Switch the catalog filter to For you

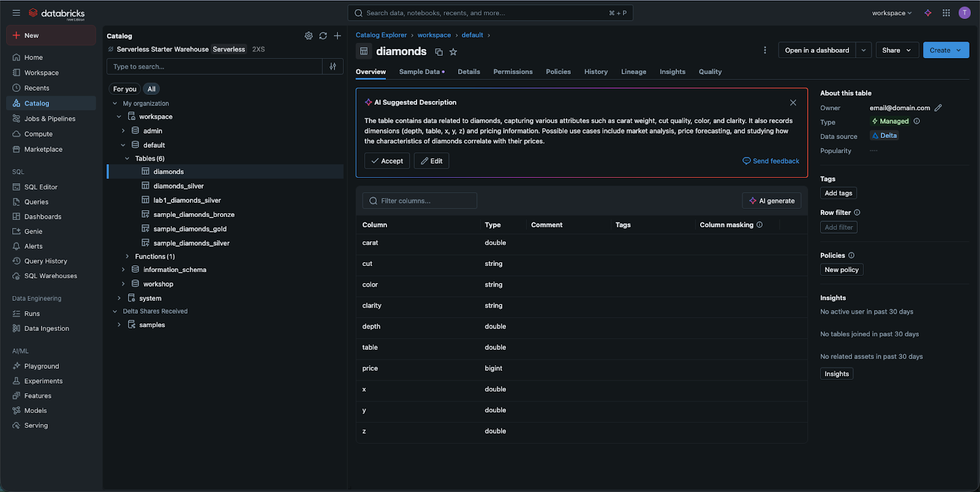(x=125, y=89)
